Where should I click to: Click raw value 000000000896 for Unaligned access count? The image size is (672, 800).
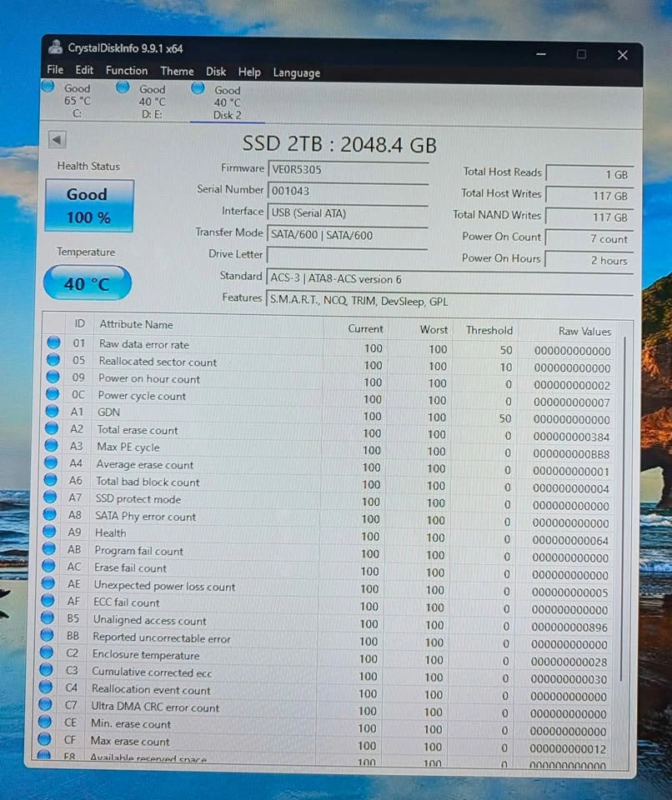click(569, 627)
